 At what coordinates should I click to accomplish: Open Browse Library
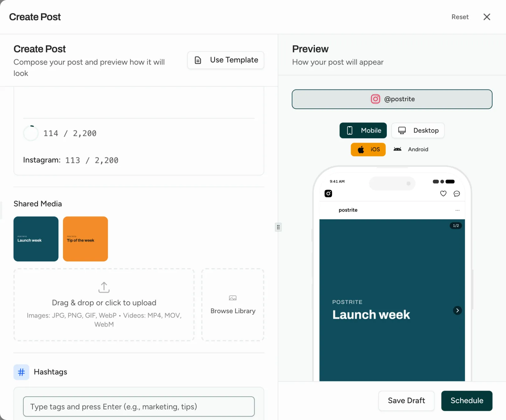pyautogui.click(x=233, y=305)
